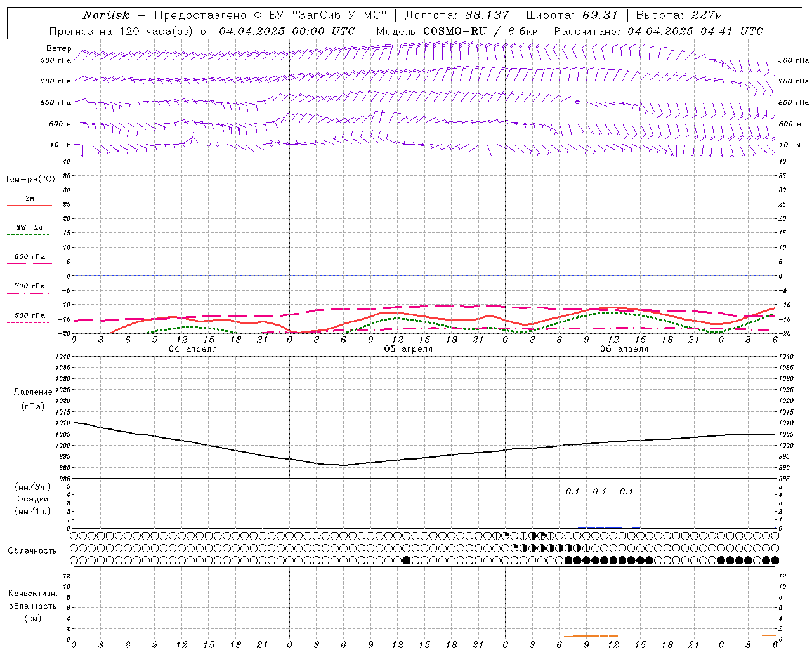
Task: Click the '700 гПа' temperature legend entry
Action: pyautogui.click(x=30, y=286)
